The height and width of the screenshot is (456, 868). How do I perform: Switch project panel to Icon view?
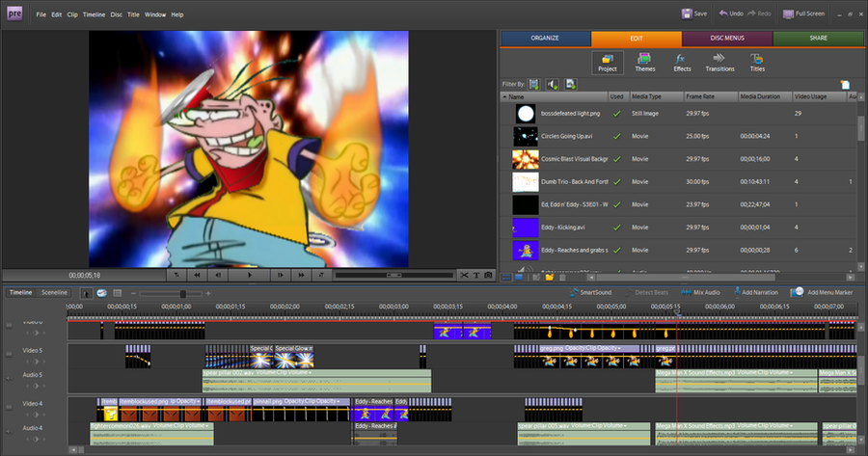[x=519, y=278]
